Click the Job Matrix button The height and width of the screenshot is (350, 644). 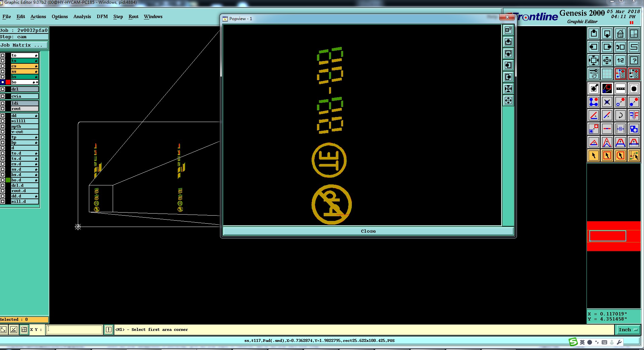(24, 45)
